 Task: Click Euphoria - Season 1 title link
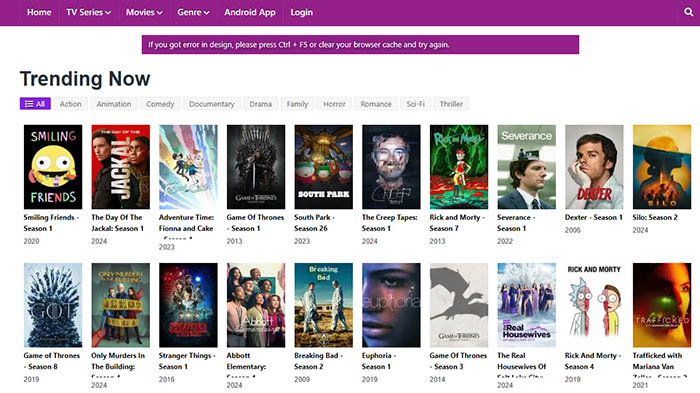click(379, 361)
